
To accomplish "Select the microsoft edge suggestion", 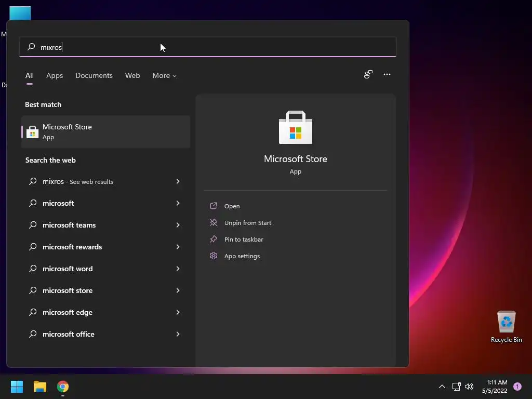I will pyautogui.click(x=105, y=312).
